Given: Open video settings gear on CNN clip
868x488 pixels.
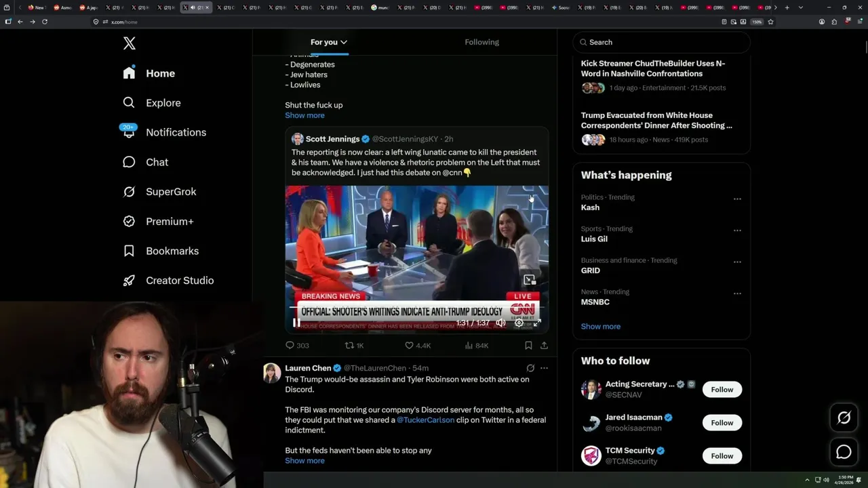Looking at the screenshot, I should click(x=519, y=323).
